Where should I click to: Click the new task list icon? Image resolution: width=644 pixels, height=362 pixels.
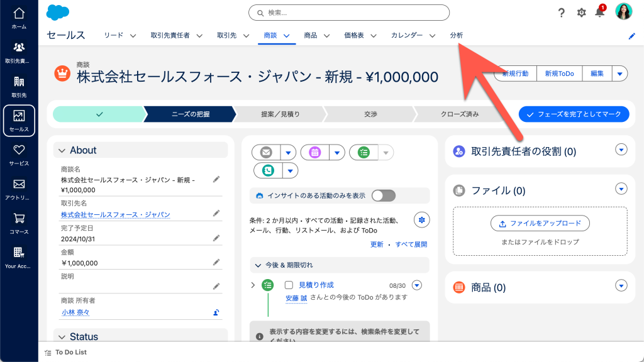(364, 152)
